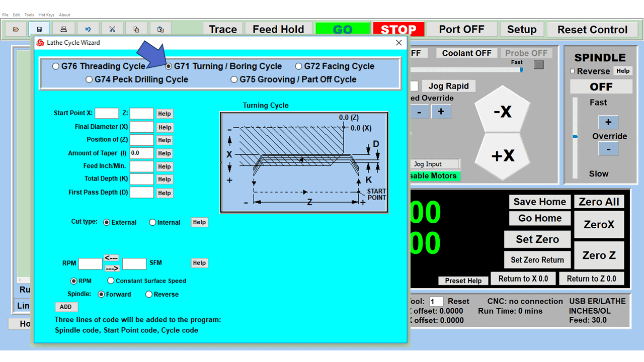Click the spindle speed vertical slider
This screenshot has width=644, height=362.
pyautogui.click(x=575, y=138)
